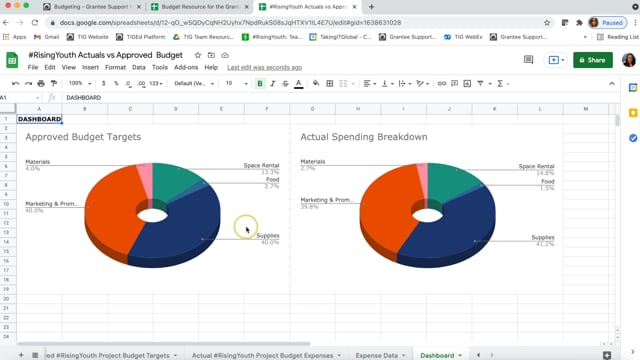Collapse the menus with the chevron arrow

point(611,84)
